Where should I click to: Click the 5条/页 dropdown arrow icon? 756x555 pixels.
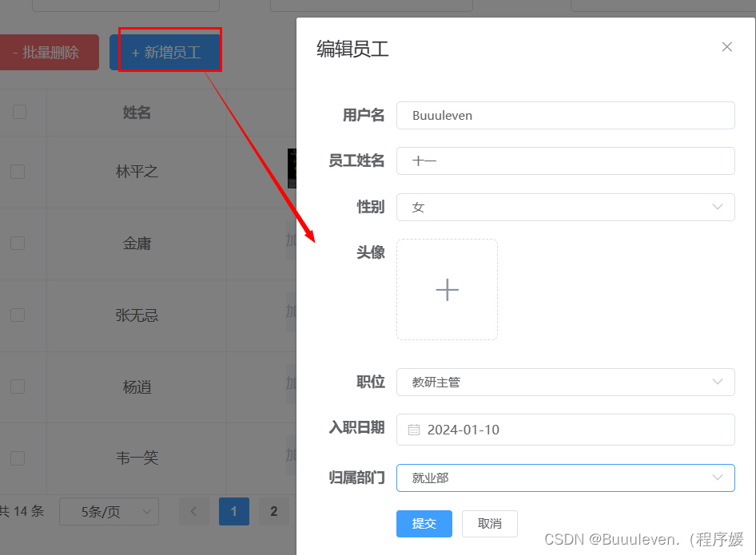(145, 511)
